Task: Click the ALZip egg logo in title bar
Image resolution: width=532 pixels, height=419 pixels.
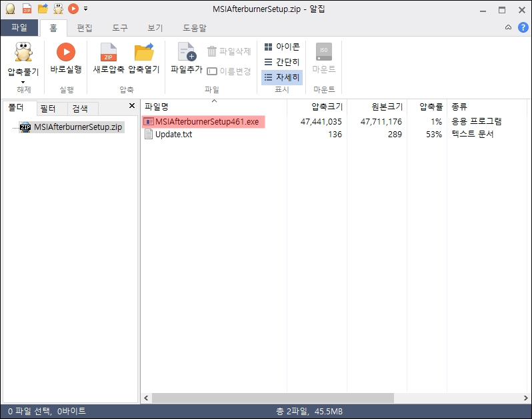Action: tap(11, 9)
